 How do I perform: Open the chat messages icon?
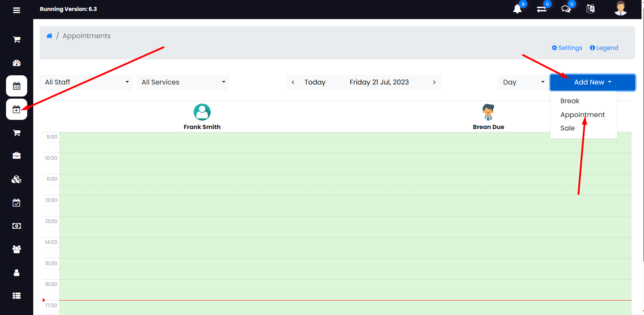(x=566, y=9)
